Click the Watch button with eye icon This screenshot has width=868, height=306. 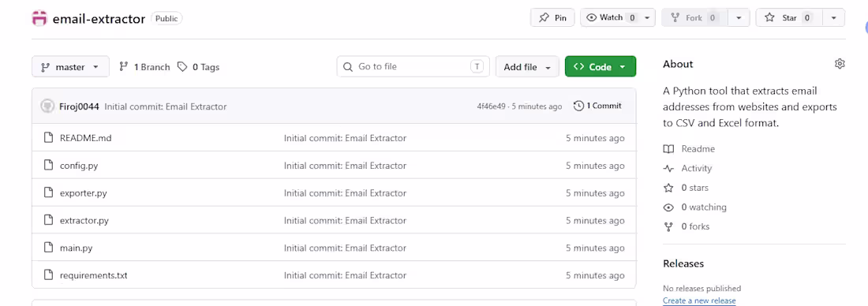click(x=611, y=17)
